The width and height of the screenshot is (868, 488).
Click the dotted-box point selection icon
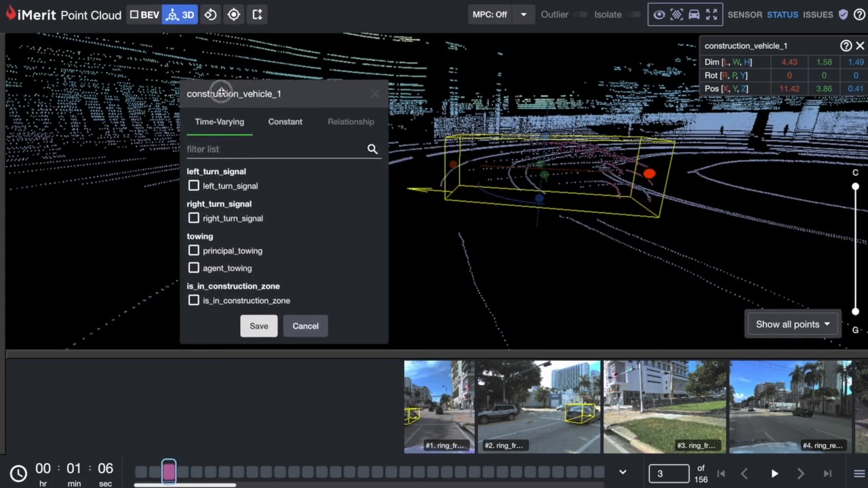(677, 14)
